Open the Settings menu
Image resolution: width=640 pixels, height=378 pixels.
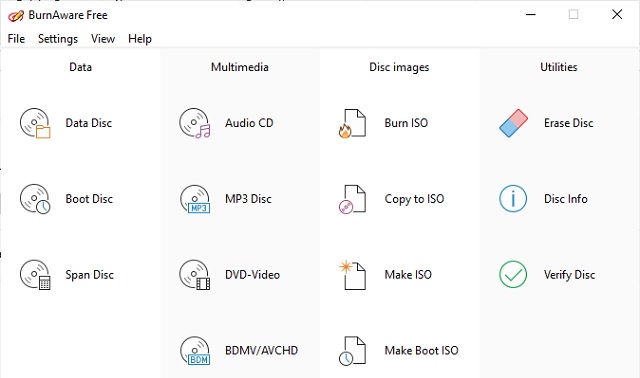(58, 39)
